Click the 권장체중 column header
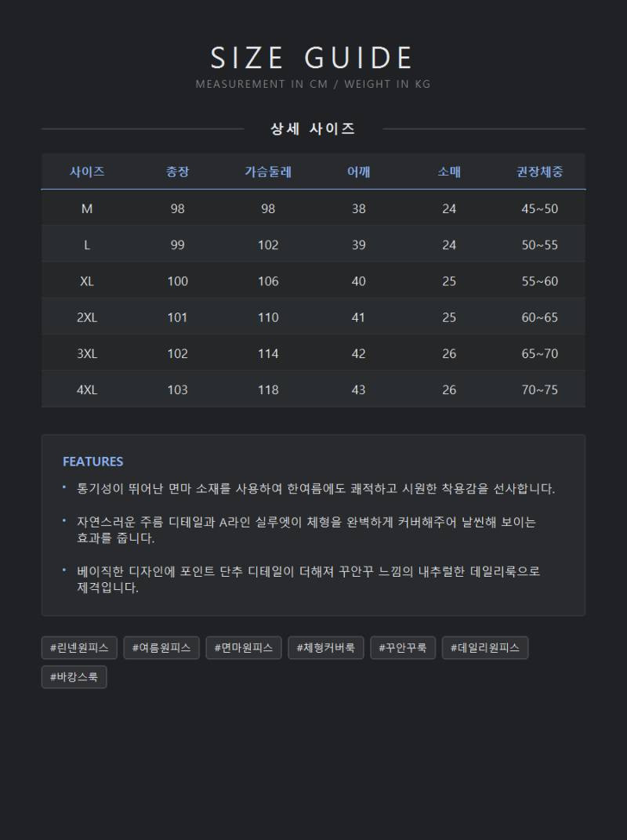 [x=540, y=172]
